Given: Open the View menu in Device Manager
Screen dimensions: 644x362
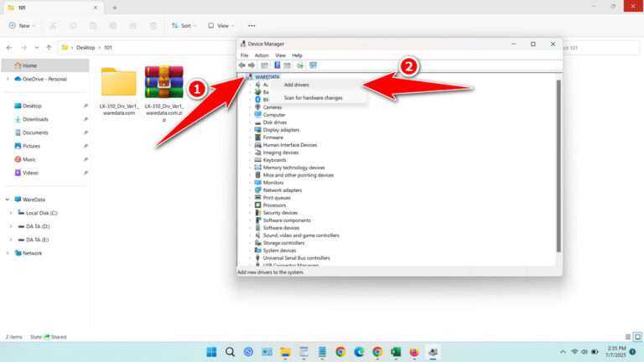Looking at the screenshot, I should [281, 55].
